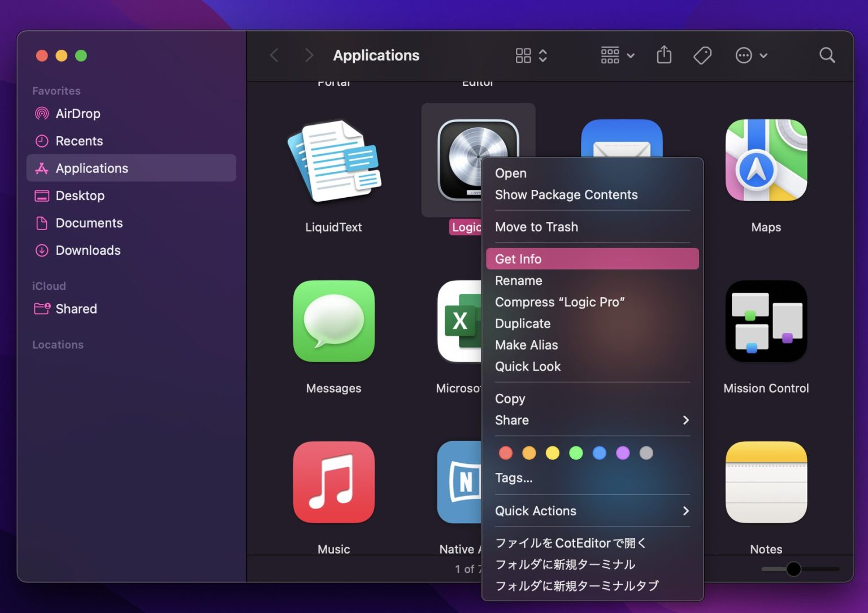Click the Tags icon in the toolbar
The width and height of the screenshot is (868, 613).
[702, 55]
